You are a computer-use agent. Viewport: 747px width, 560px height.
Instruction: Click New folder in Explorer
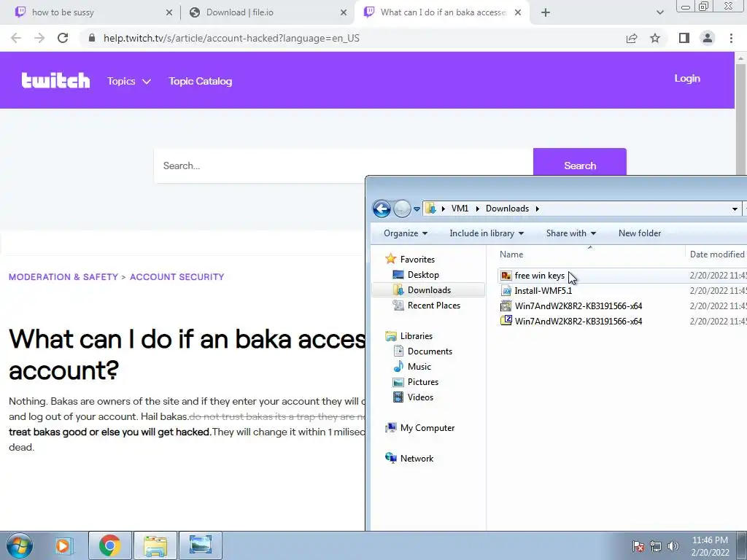(x=639, y=233)
